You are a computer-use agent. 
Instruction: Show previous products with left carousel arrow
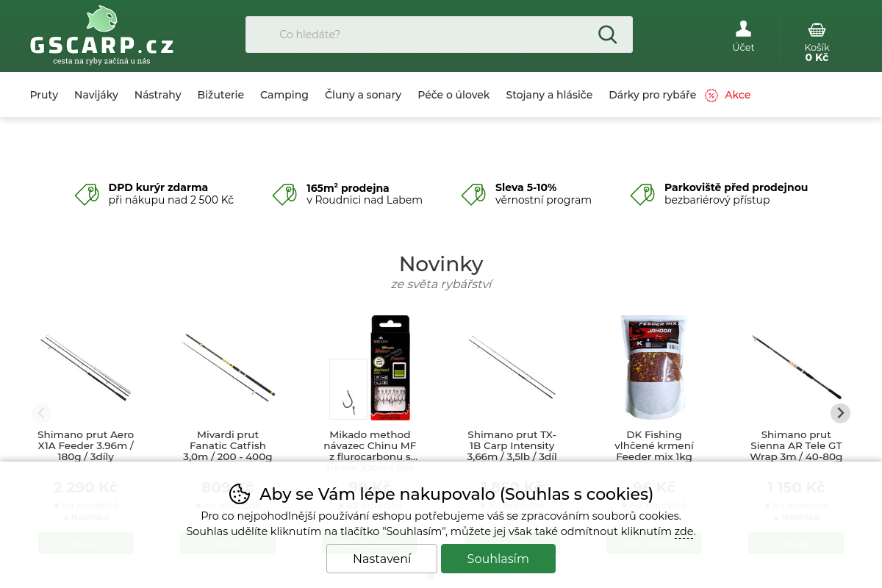pos(41,413)
